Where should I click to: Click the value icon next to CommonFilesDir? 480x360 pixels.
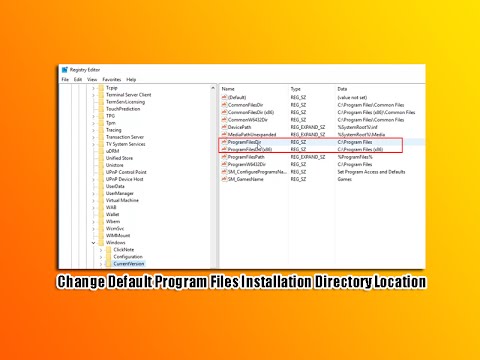coord(224,105)
